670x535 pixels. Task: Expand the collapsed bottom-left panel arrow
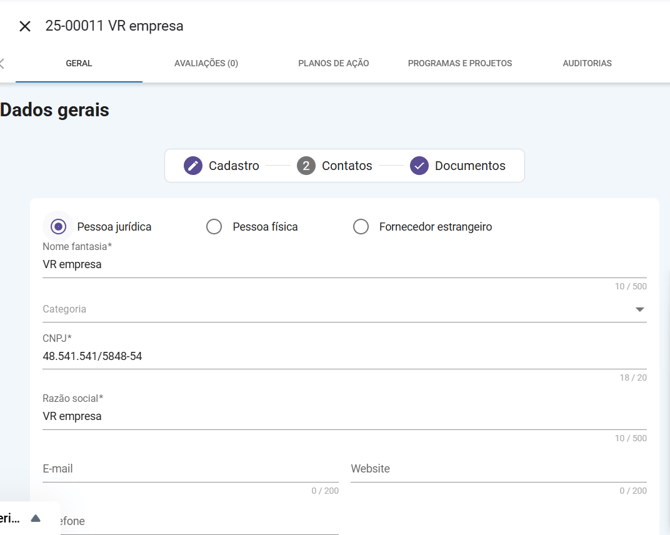point(35,518)
